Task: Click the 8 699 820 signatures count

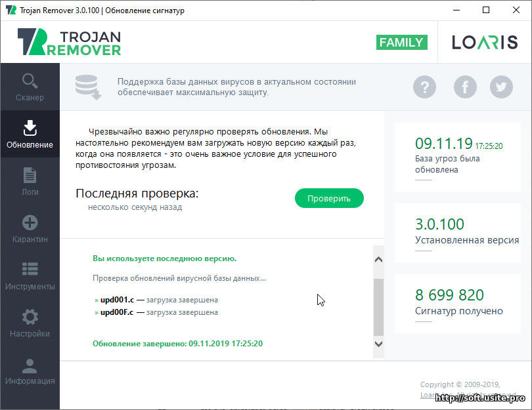Action: click(x=449, y=295)
